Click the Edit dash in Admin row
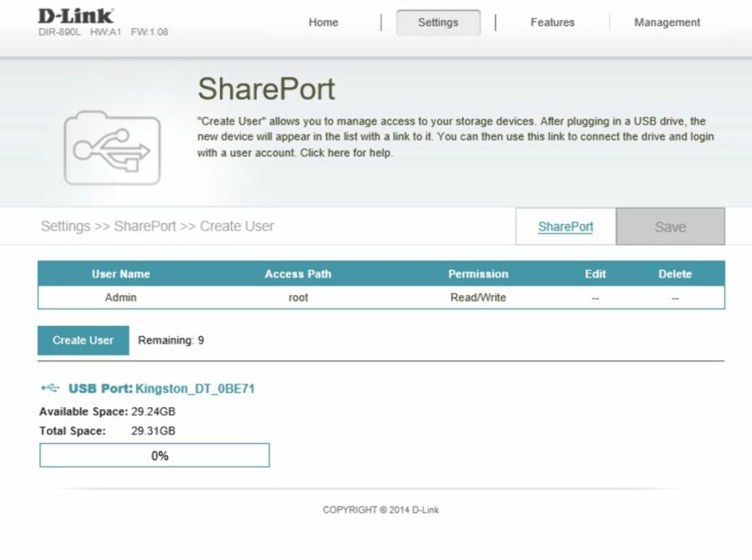This screenshot has height=560, width=752. coord(595,298)
